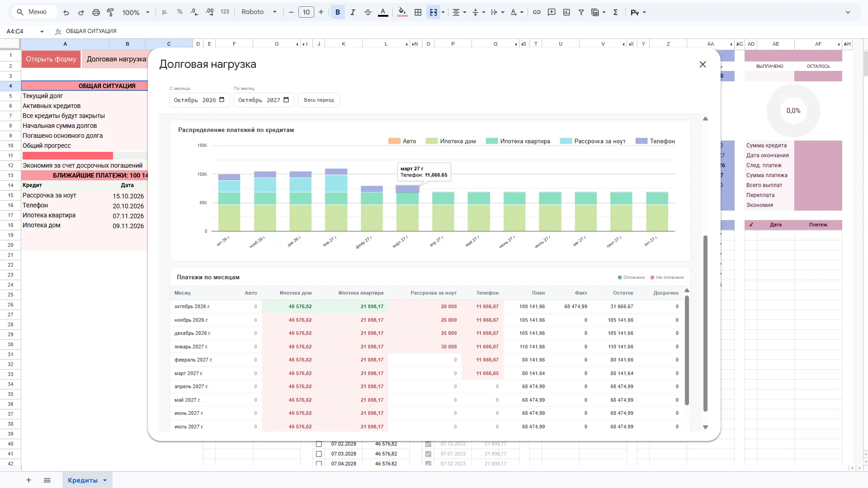Open the Roboto font dropdown

pos(259,12)
